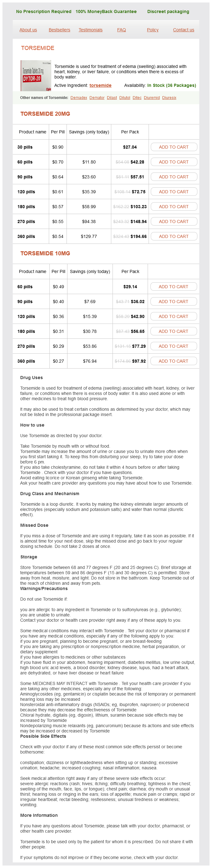Add 90 pills 20mg at $57.51 to cart

173,177
